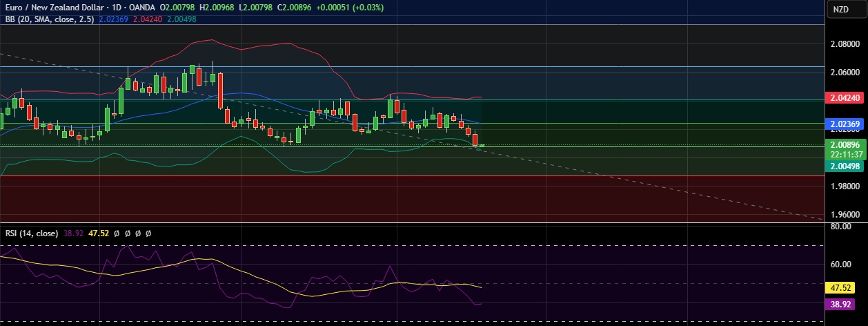Click the red 2.04240 value in BB legend
The height and width of the screenshot is (326, 868).
[148, 19]
